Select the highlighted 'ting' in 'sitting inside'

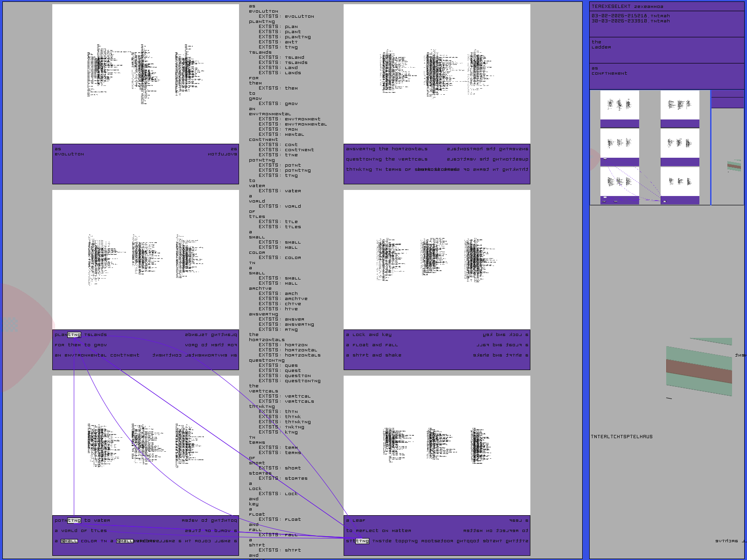tap(362, 541)
